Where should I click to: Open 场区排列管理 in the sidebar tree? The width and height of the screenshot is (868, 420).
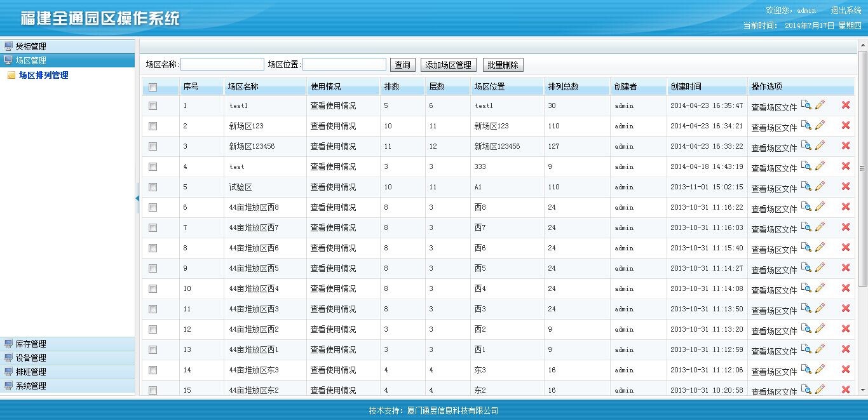tap(43, 76)
